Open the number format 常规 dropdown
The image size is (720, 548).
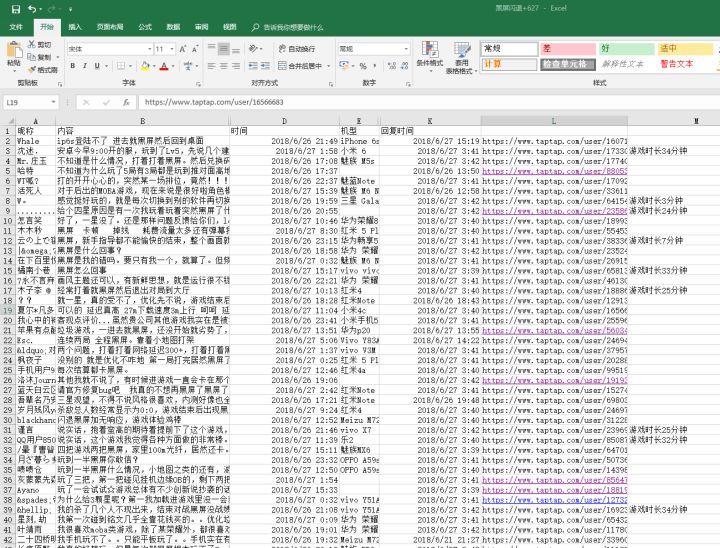click(406, 49)
